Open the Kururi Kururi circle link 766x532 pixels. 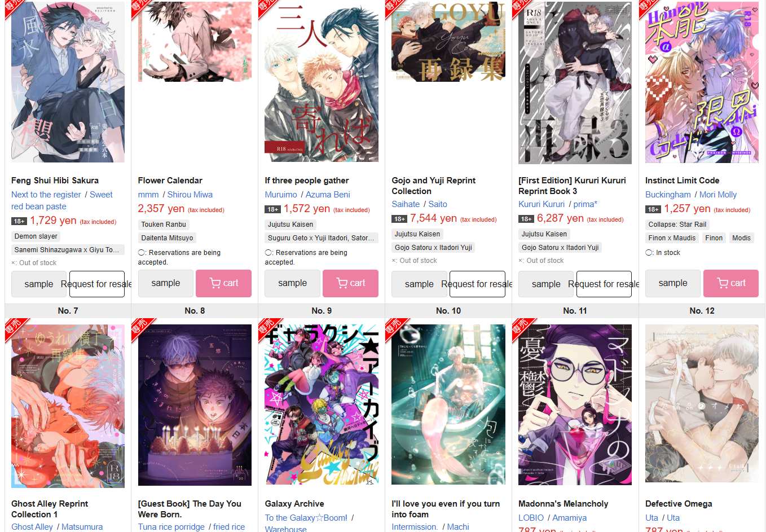[x=542, y=204]
